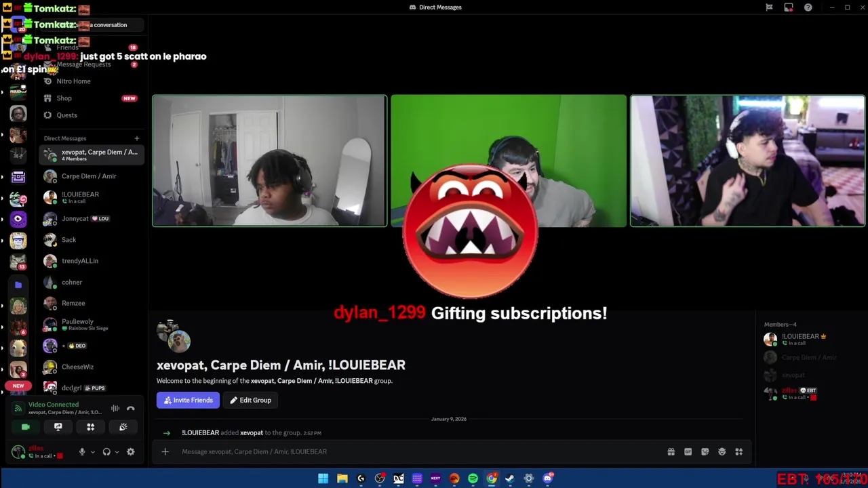Image resolution: width=868 pixels, height=488 pixels.
Task: Start screen share from call panel
Action: [58, 427]
